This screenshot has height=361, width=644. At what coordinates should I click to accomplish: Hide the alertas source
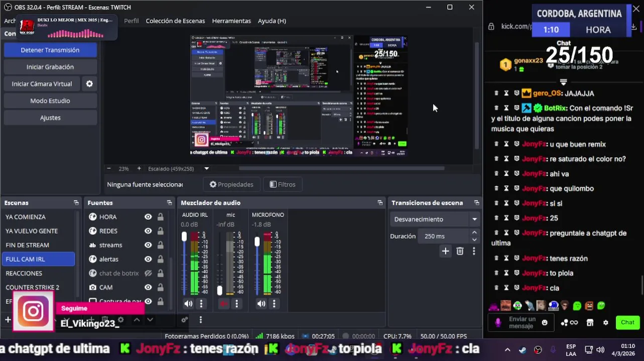pos(148,259)
